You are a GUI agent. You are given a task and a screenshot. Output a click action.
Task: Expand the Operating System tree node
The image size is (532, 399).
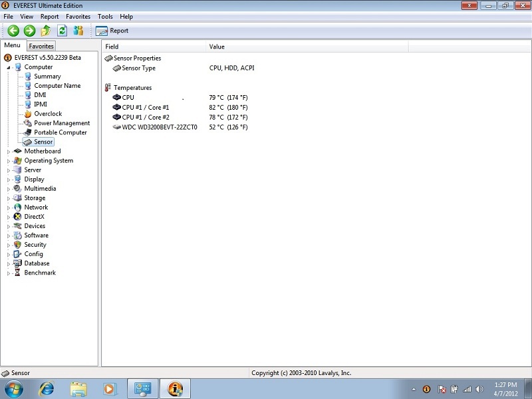(x=9, y=161)
